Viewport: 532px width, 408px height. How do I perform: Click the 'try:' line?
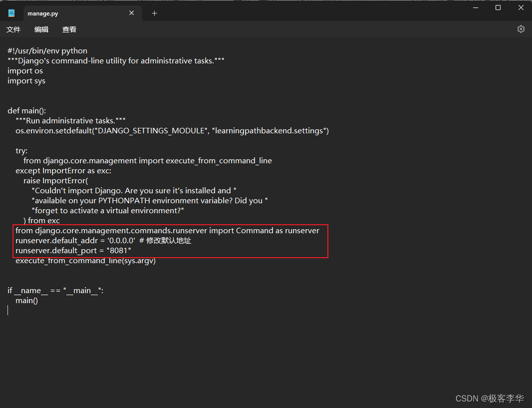pos(21,151)
